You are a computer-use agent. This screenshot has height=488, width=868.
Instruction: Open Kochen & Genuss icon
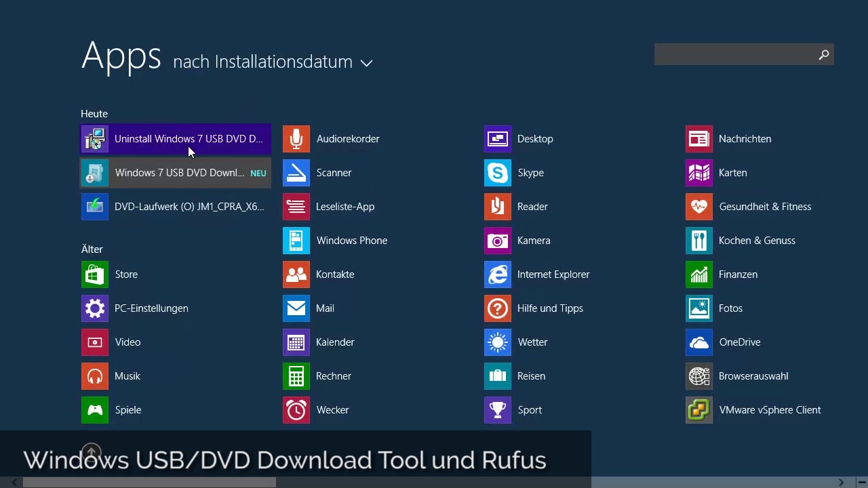pyautogui.click(x=699, y=241)
